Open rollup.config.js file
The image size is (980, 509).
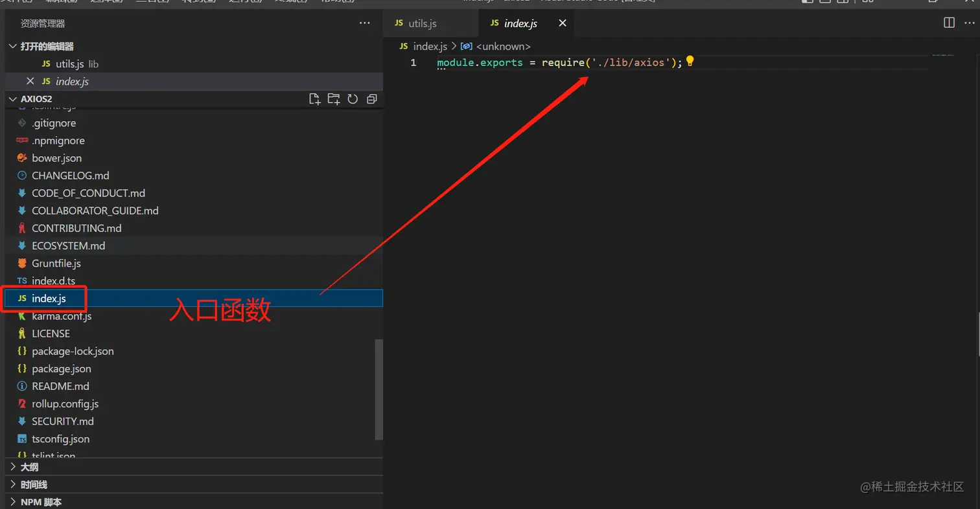pos(194,403)
